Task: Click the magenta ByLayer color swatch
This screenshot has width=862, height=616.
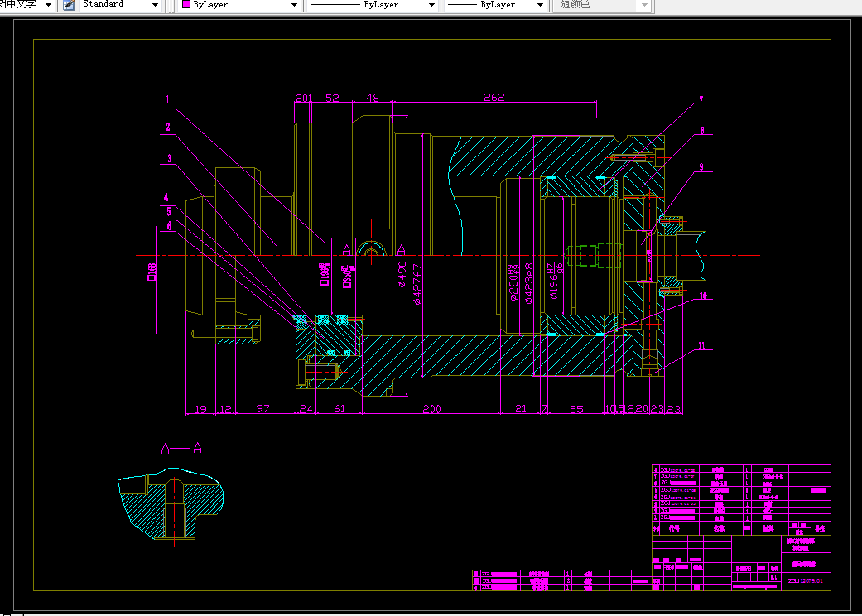Action: (x=186, y=5)
